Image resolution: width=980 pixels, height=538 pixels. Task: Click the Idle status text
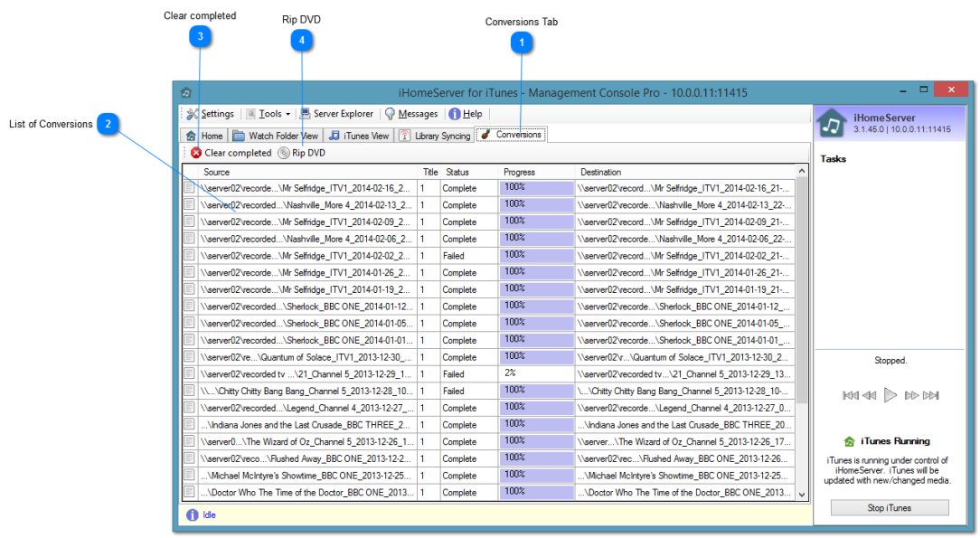pyautogui.click(x=210, y=514)
